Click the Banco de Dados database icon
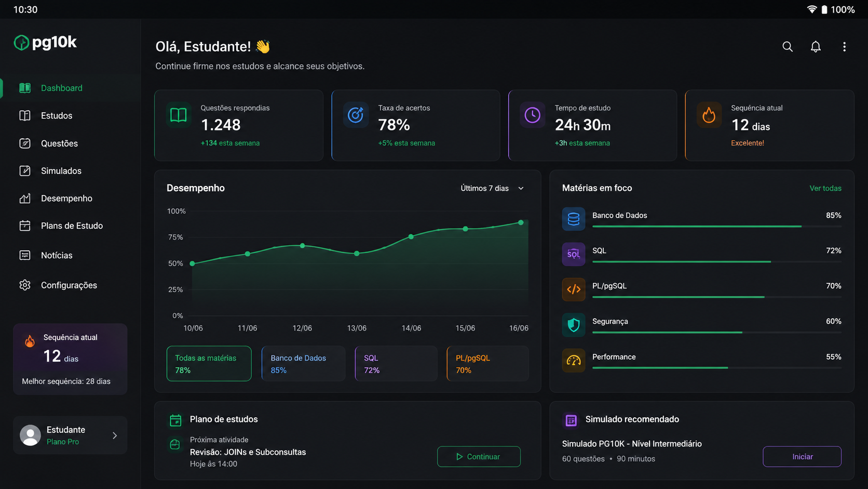 (x=573, y=219)
